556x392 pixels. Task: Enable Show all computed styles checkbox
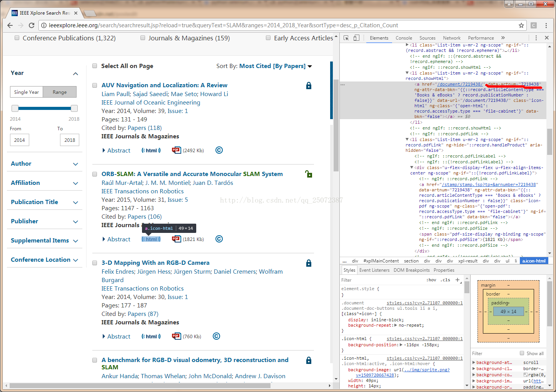coord(522,353)
